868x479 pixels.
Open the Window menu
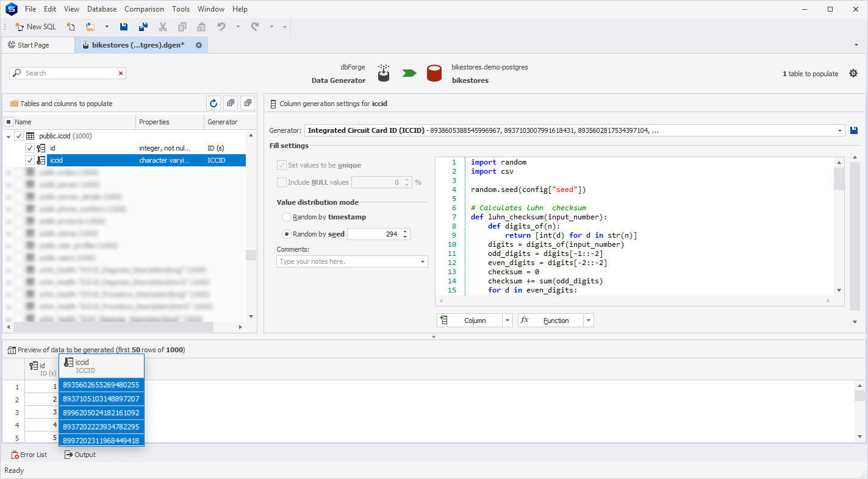click(211, 9)
